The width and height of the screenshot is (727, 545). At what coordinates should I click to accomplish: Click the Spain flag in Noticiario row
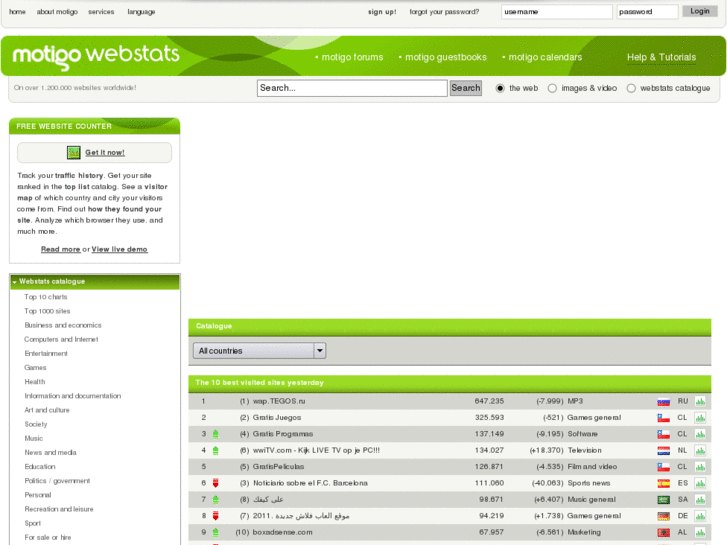(x=663, y=483)
